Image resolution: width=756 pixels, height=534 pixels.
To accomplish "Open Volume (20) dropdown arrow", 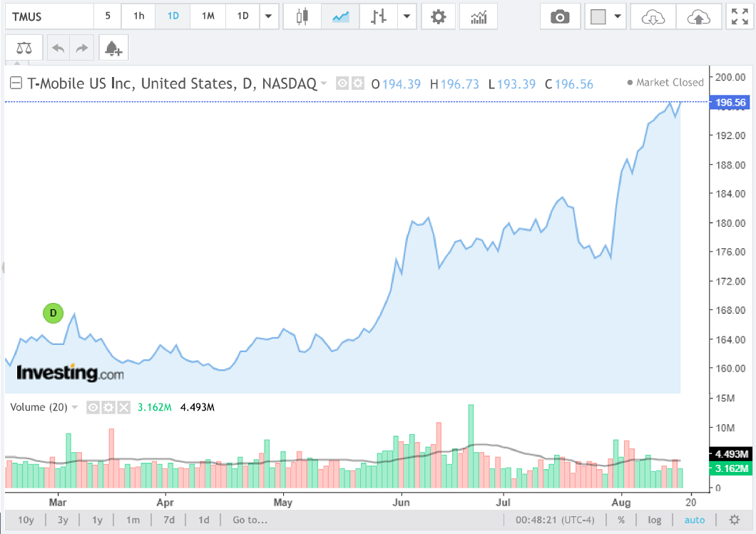I will 75,407.
